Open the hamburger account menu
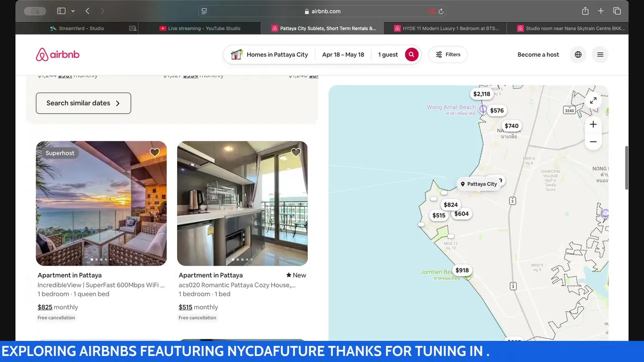Image resolution: width=644 pixels, height=362 pixels. 600,54
